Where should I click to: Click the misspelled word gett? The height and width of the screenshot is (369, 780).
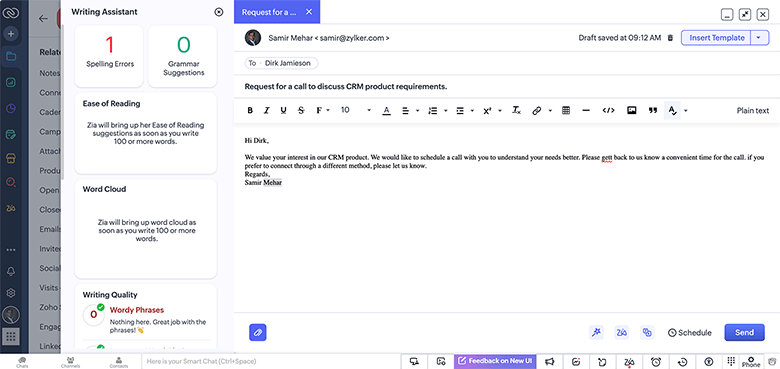[607, 157]
